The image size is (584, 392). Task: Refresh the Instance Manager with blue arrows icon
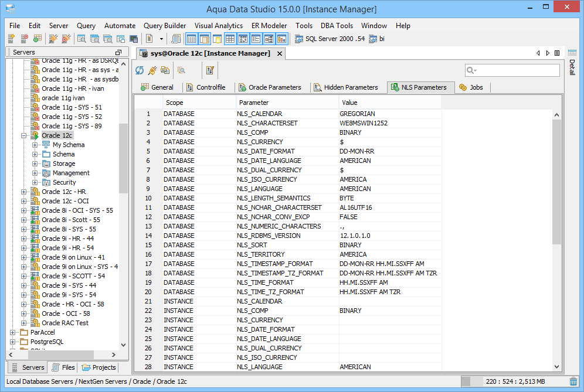pyautogui.click(x=140, y=70)
